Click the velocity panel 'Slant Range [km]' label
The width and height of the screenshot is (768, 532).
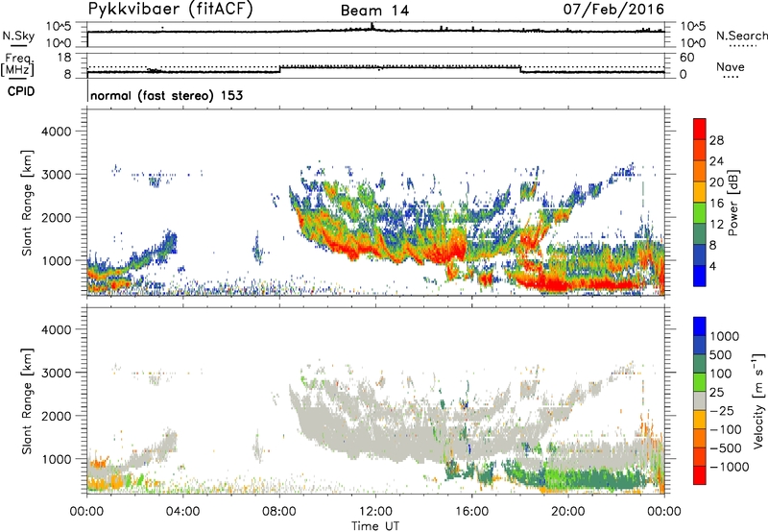click(27, 401)
